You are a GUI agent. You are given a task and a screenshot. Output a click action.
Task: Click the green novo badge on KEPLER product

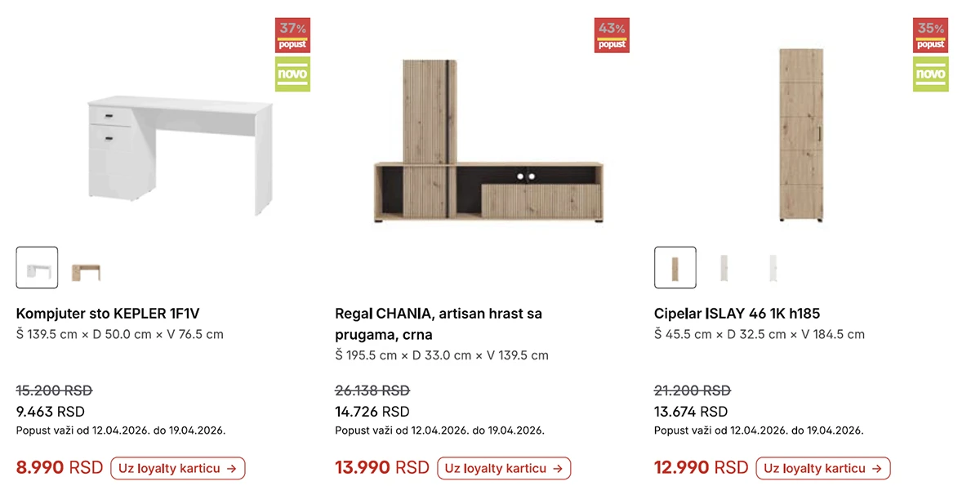click(x=292, y=74)
